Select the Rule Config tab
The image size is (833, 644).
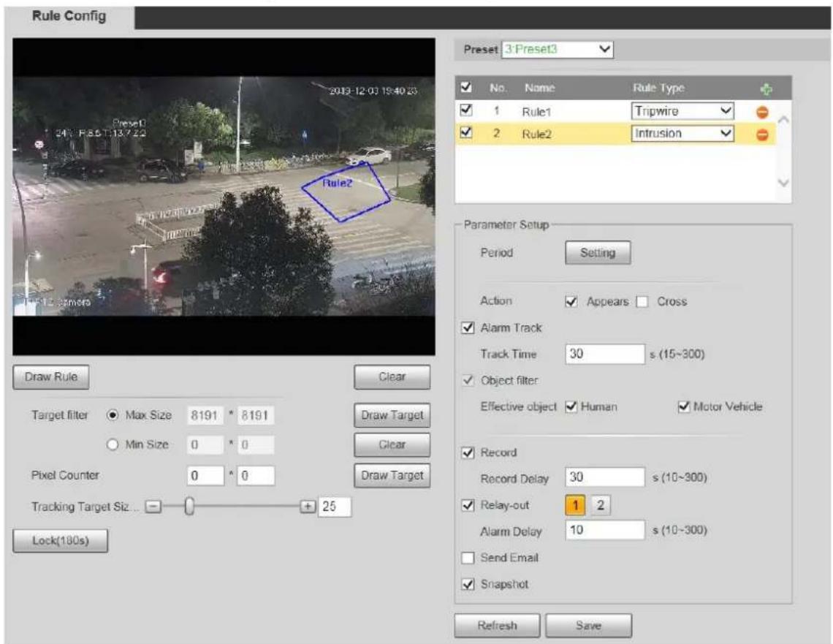[x=69, y=16]
